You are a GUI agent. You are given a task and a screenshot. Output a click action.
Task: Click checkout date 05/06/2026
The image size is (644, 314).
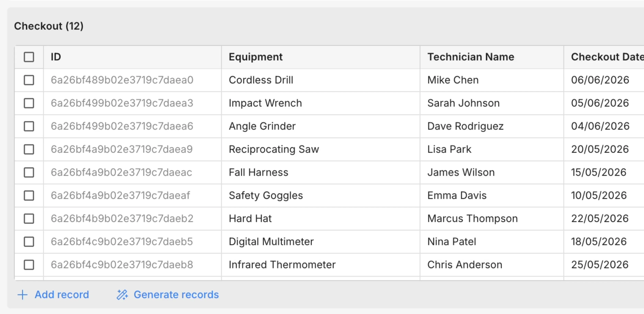coord(600,103)
